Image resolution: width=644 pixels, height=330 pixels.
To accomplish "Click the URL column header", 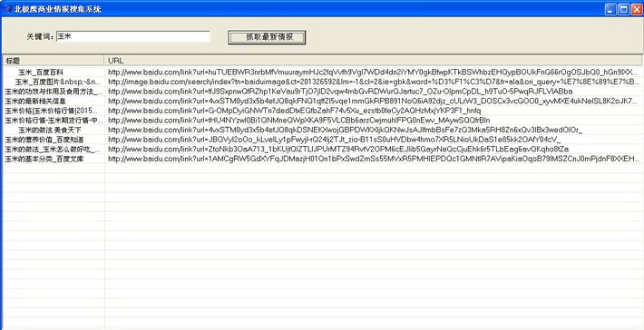I will click(x=374, y=61).
